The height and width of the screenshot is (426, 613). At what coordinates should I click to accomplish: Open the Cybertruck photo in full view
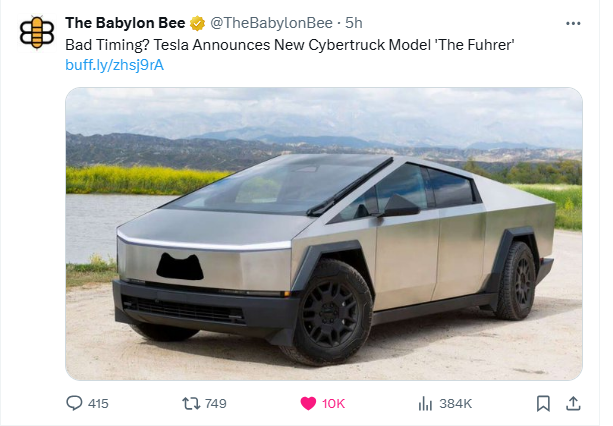pyautogui.click(x=324, y=234)
